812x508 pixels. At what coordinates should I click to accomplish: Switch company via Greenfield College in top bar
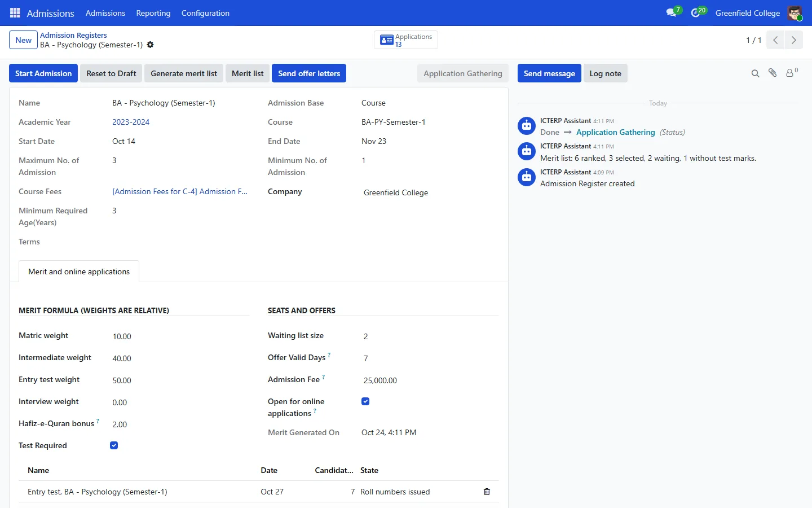click(748, 13)
